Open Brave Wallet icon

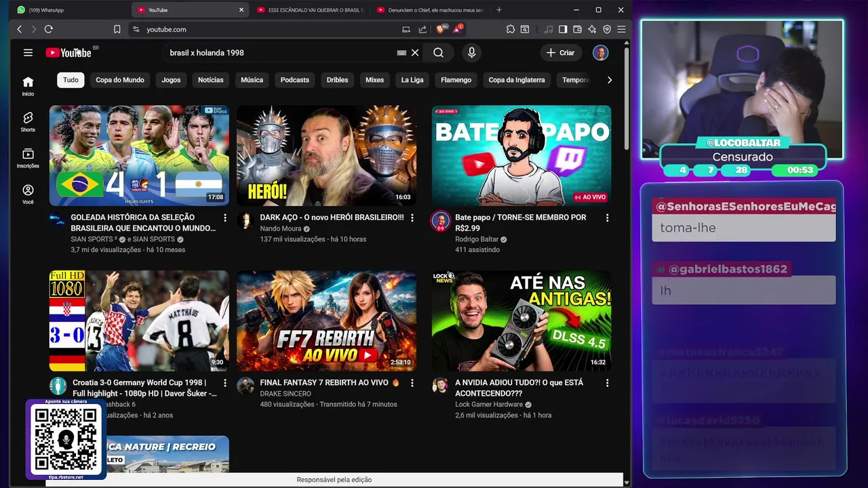coord(577,29)
